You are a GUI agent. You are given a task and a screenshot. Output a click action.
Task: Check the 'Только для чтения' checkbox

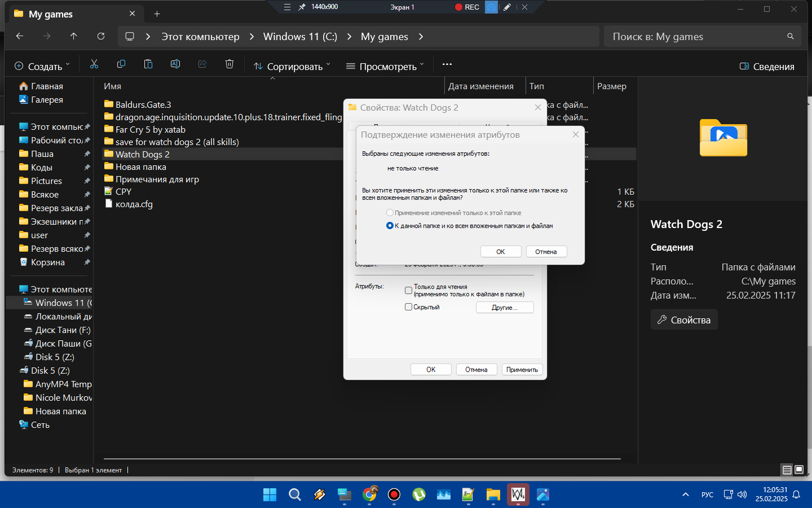[x=408, y=290]
